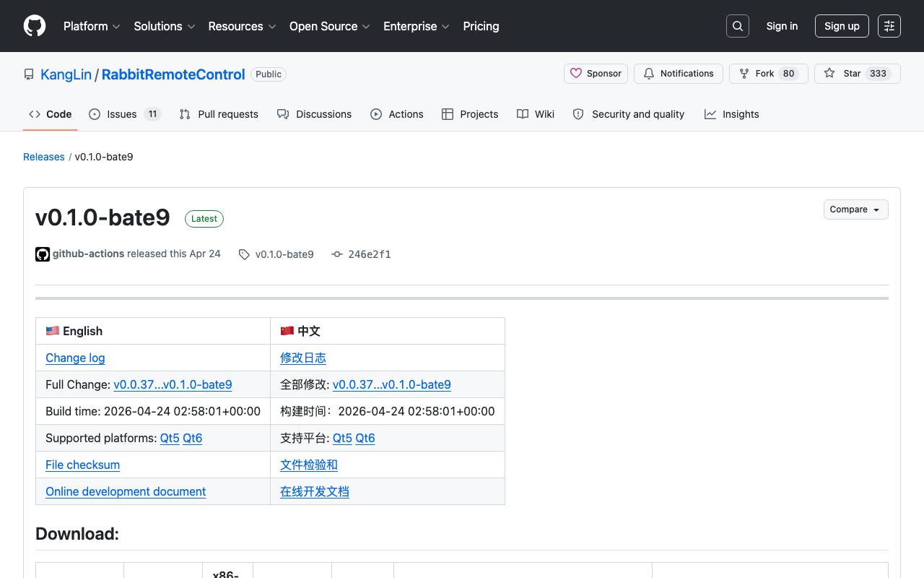Open the Online development document link
924x578 pixels.
pyautogui.click(x=126, y=491)
